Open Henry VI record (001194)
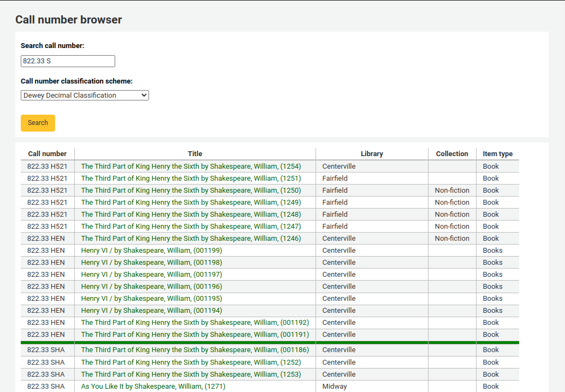The width and height of the screenshot is (565, 392). [151, 311]
